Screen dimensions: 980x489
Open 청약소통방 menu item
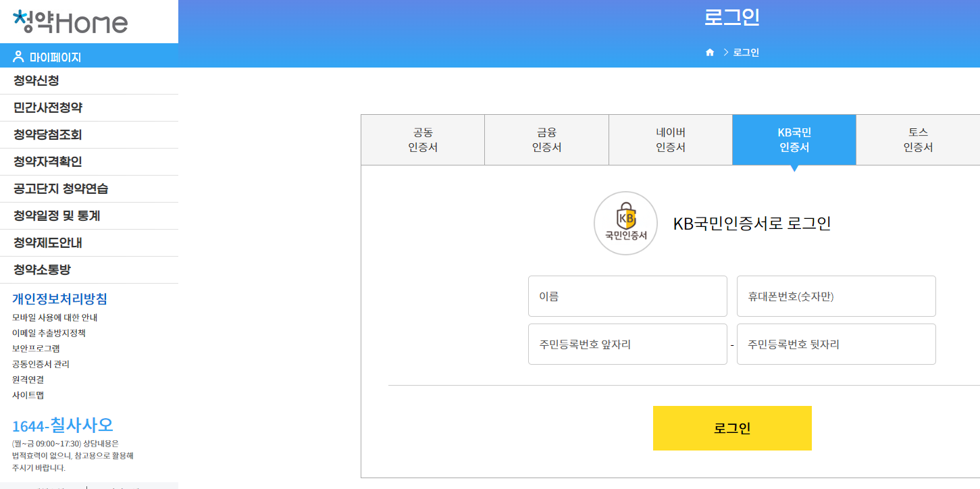click(89, 270)
